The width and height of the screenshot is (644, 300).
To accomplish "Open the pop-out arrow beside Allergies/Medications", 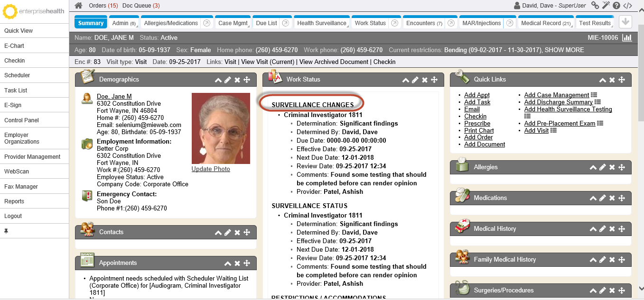I will (207, 23).
